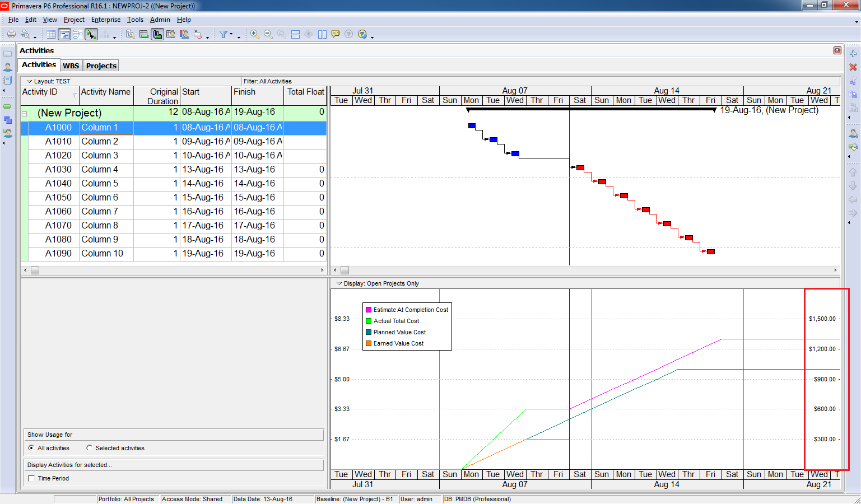Click the Filter funnel icon
861x504 pixels.
pyautogui.click(x=223, y=34)
